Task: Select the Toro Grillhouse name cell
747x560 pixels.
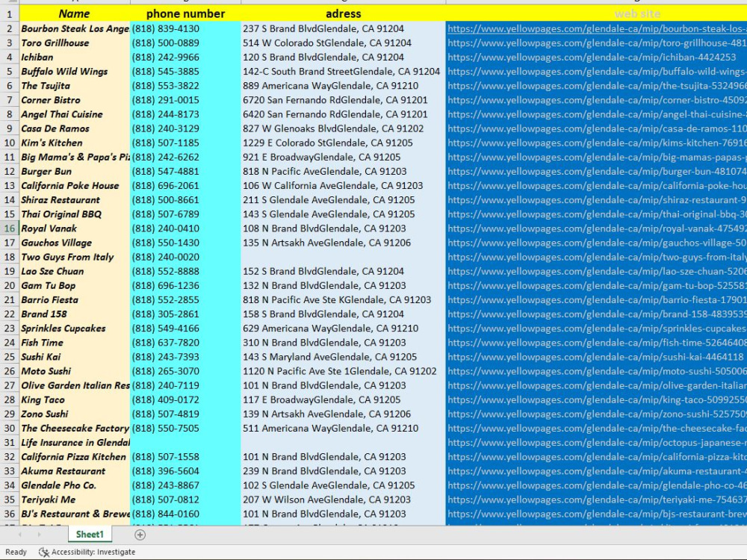Action: point(74,43)
